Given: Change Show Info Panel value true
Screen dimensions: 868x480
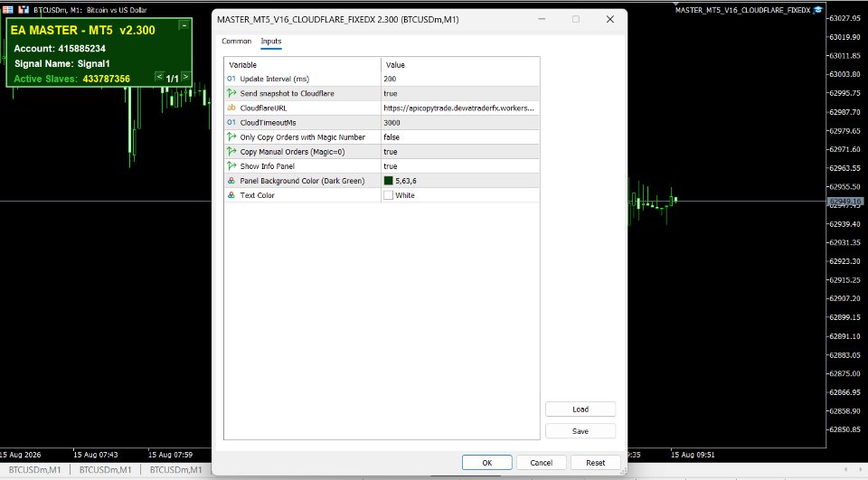Looking at the screenshot, I should pyautogui.click(x=459, y=166).
